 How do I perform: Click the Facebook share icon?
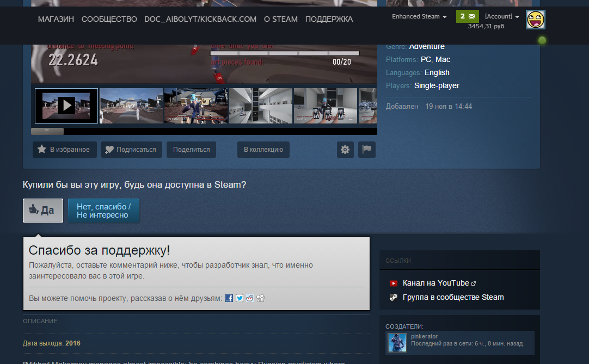point(229,298)
